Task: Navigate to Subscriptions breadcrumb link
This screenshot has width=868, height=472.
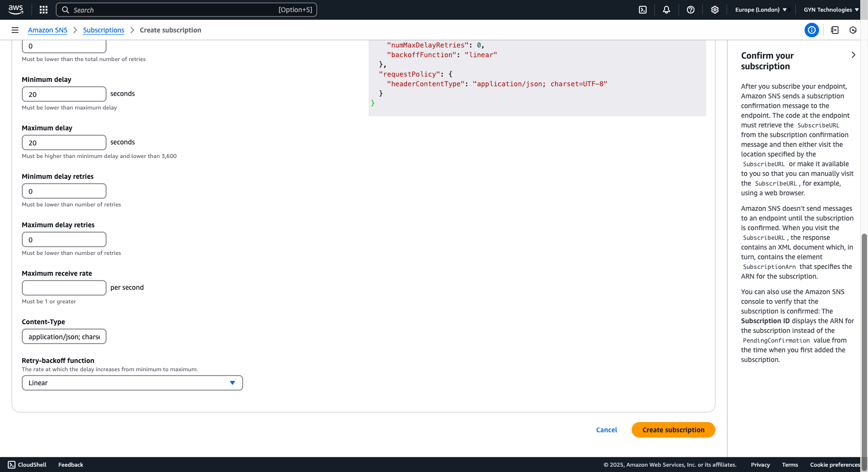Action: click(x=104, y=30)
